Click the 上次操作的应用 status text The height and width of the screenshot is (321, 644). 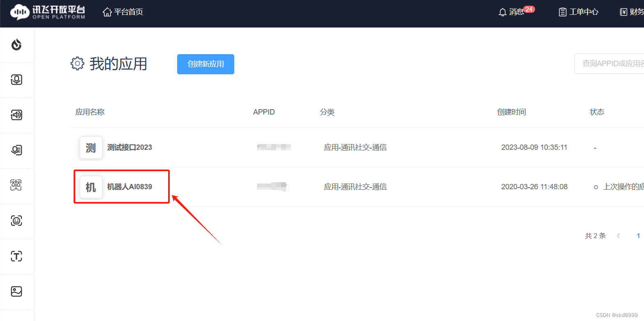[623, 187]
